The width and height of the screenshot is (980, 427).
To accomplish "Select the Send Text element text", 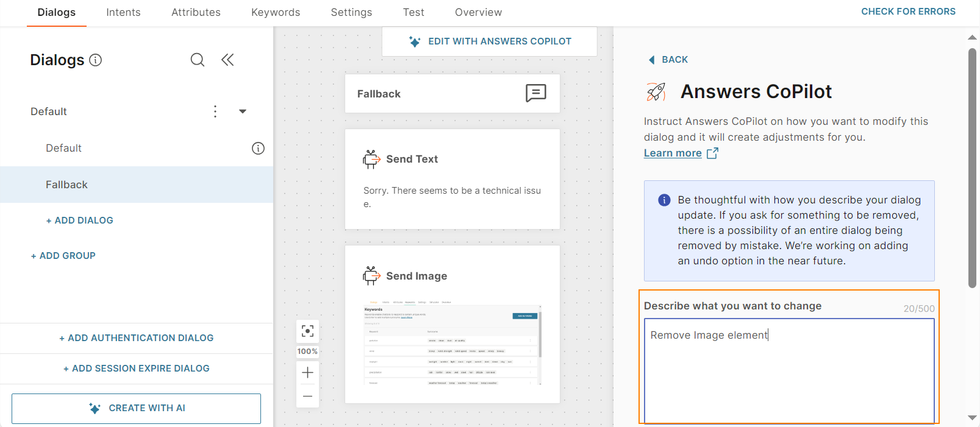I will (452, 197).
